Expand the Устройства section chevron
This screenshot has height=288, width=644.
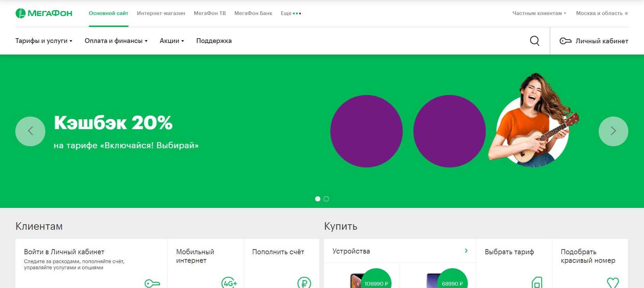pos(466,251)
